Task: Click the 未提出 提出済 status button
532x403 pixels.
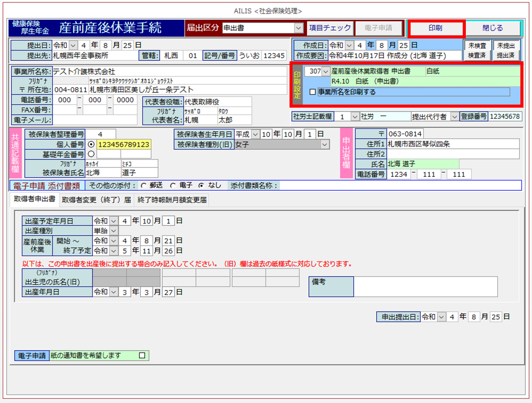Action: [x=506, y=50]
